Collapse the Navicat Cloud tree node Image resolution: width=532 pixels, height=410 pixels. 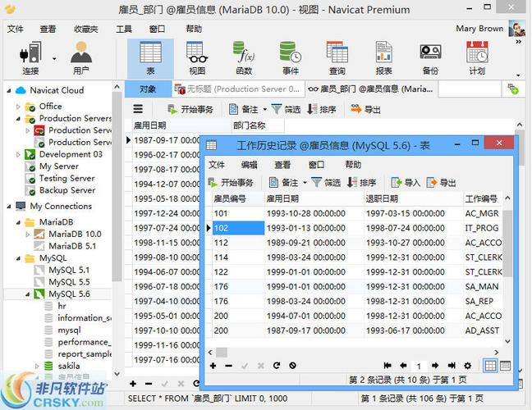click(9, 90)
